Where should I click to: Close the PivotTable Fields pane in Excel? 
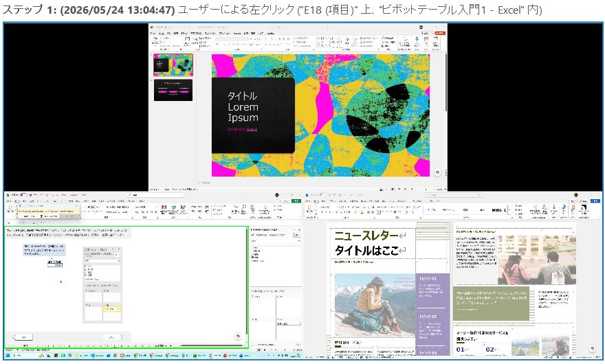click(299, 230)
